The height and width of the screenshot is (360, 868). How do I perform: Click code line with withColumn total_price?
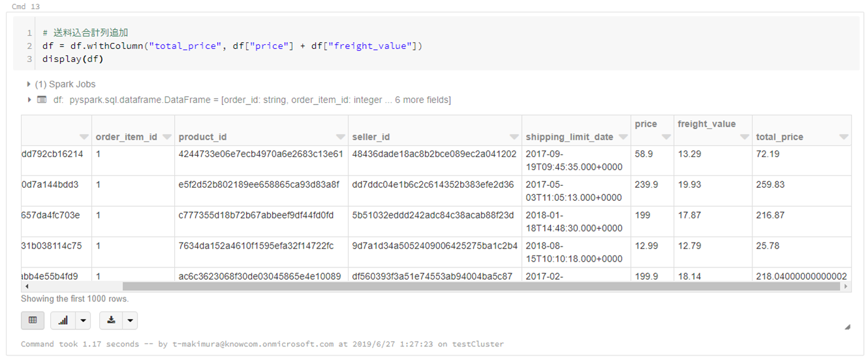pos(232,46)
